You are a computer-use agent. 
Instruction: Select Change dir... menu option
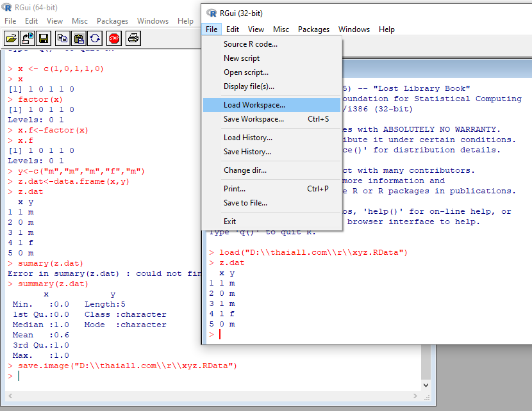245,170
